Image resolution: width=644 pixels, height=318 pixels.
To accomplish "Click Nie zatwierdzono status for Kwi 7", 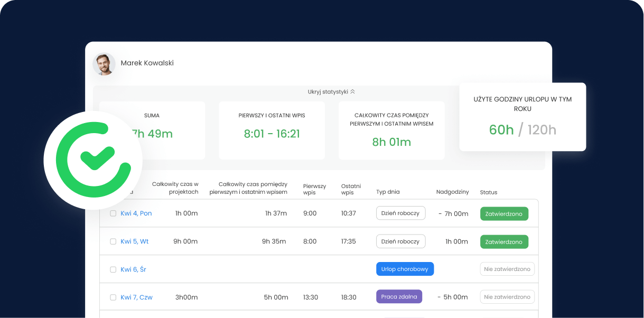I will [507, 297].
